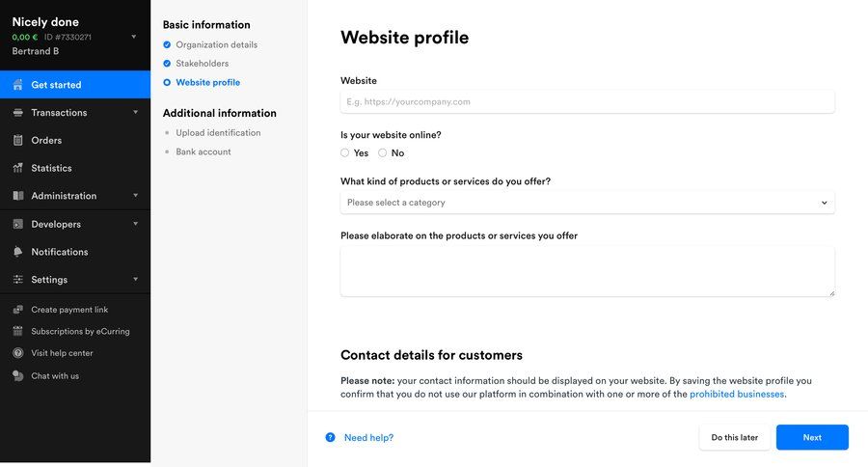The height and width of the screenshot is (467, 868).
Task: Open the prohibited businesses link
Action: tap(737, 395)
